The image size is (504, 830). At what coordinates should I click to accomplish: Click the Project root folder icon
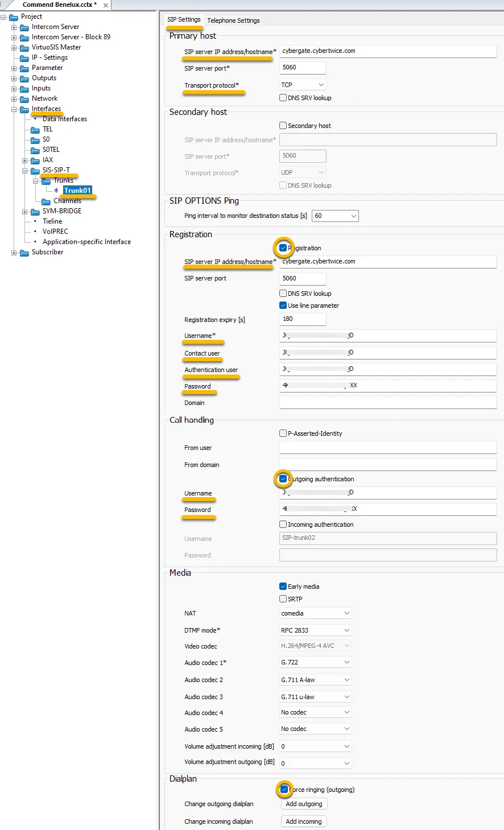(x=14, y=17)
